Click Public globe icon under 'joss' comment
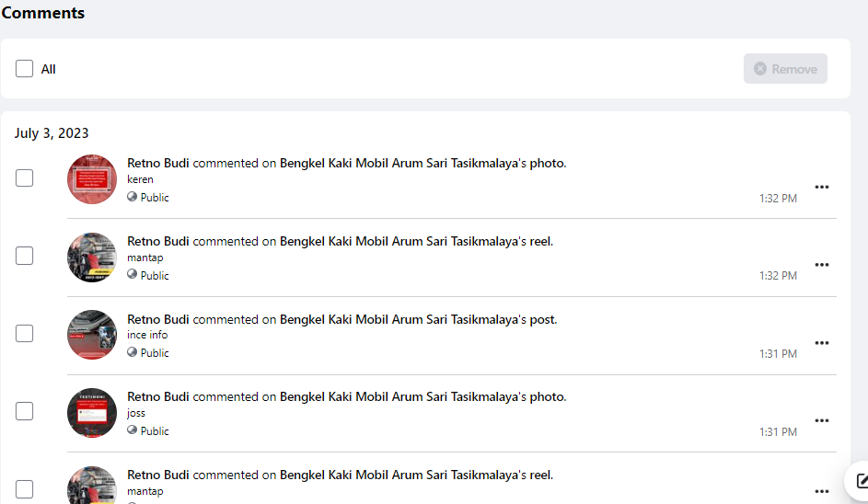 (132, 430)
